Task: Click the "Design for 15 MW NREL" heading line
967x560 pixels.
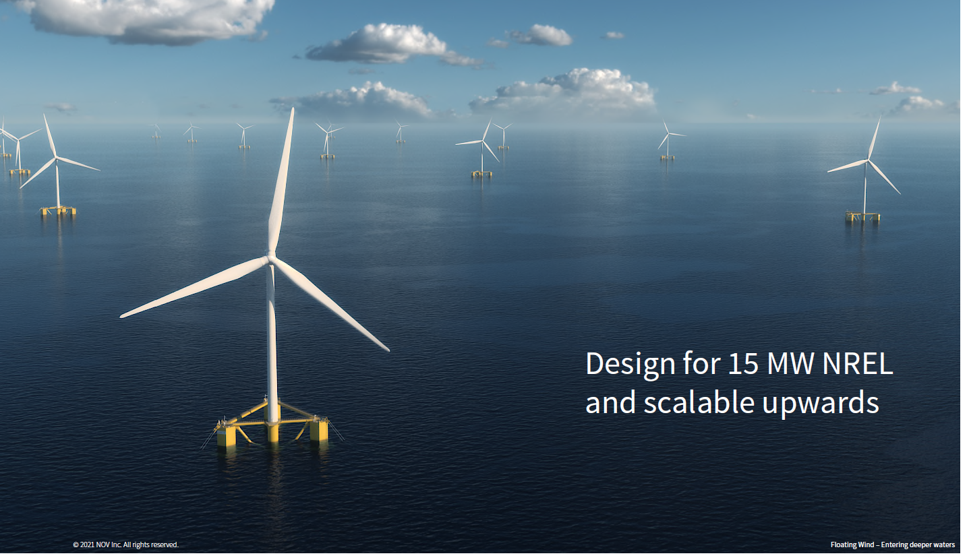Action: click(x=739, y=364)
